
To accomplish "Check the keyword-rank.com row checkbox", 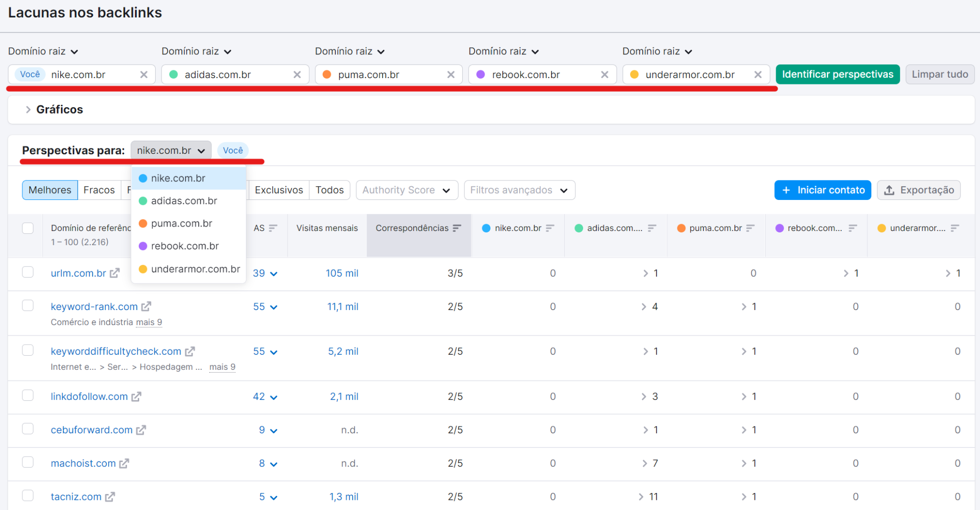I will pyautogui.click(x=28, y=305).
